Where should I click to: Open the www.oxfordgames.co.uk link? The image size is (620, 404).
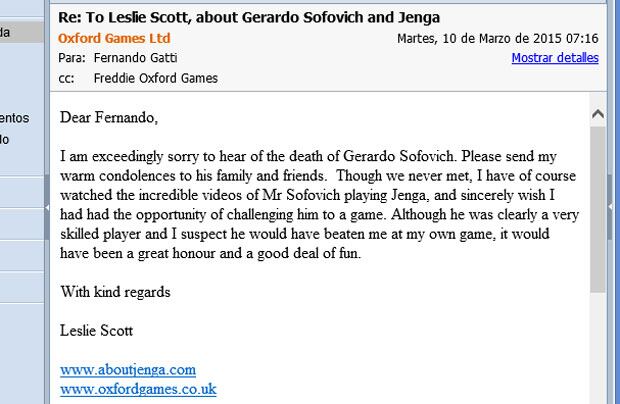(x=138, y=389)
